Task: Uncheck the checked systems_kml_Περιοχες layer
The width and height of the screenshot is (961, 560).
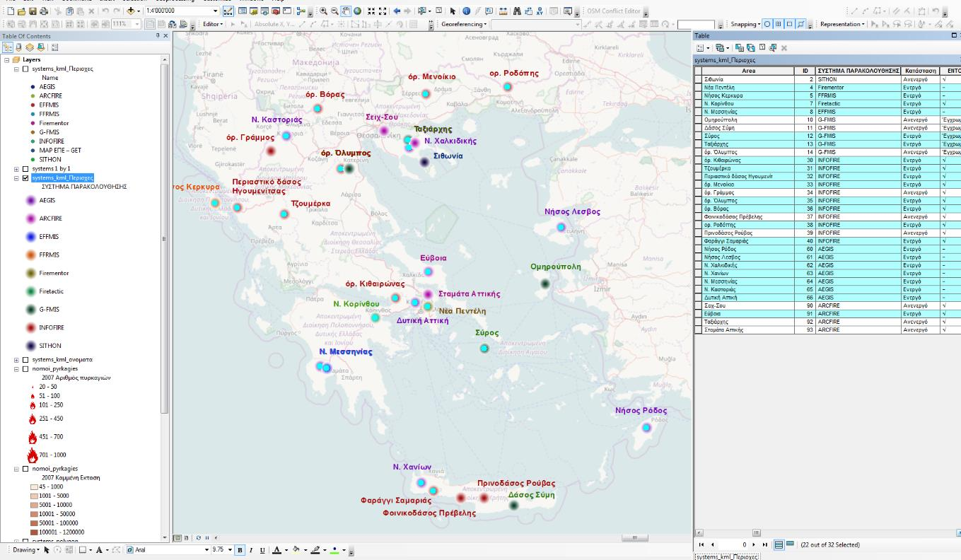Action: click(x=26, y=178)
